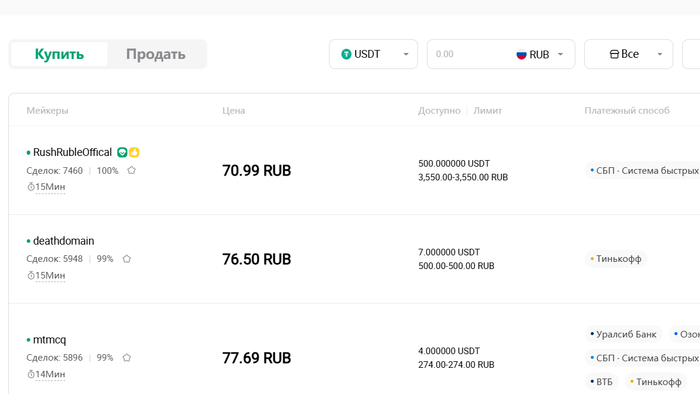
Task: Click the 14Мин timer under mtmcq
Action: click(46, 374)
